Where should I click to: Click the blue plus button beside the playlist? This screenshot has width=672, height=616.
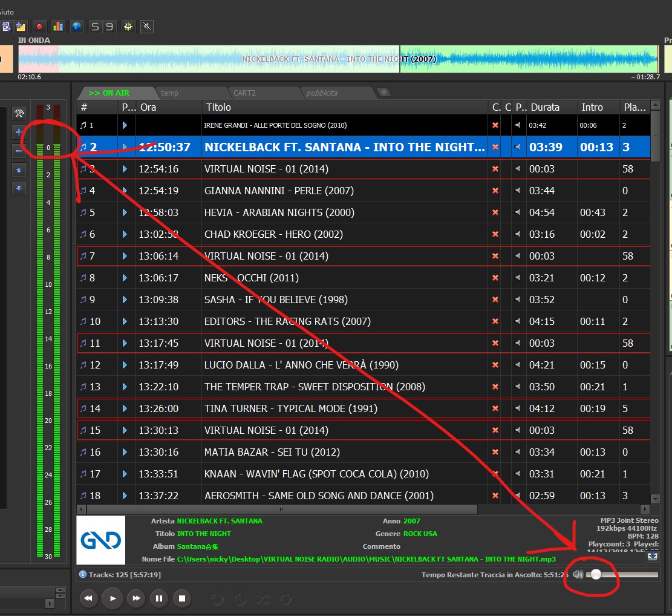point(19,133)
